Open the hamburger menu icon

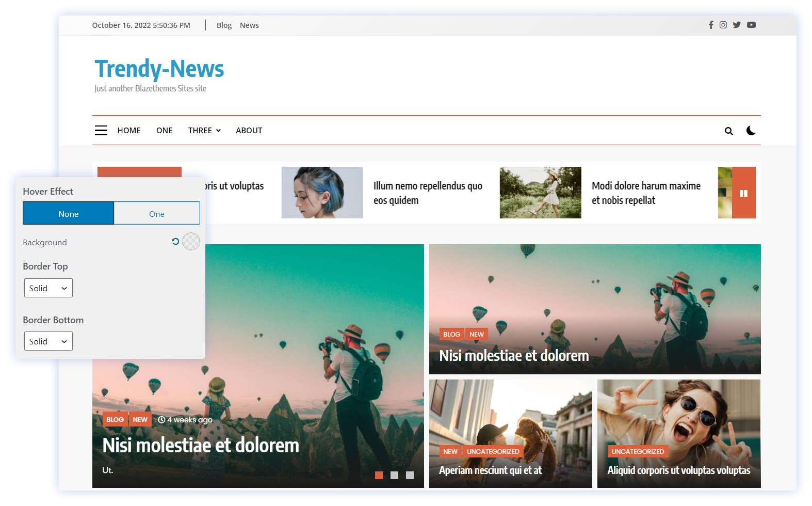[x=101, y=131]
